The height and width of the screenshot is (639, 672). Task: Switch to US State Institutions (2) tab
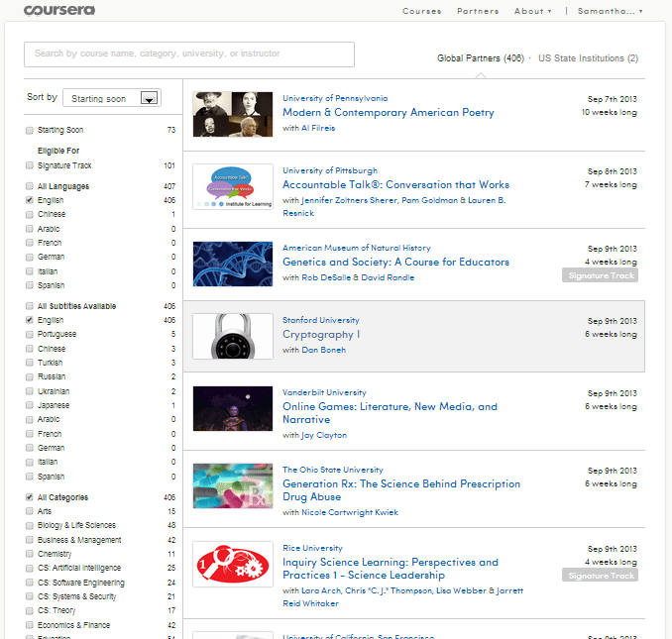[x=588, y=58]
